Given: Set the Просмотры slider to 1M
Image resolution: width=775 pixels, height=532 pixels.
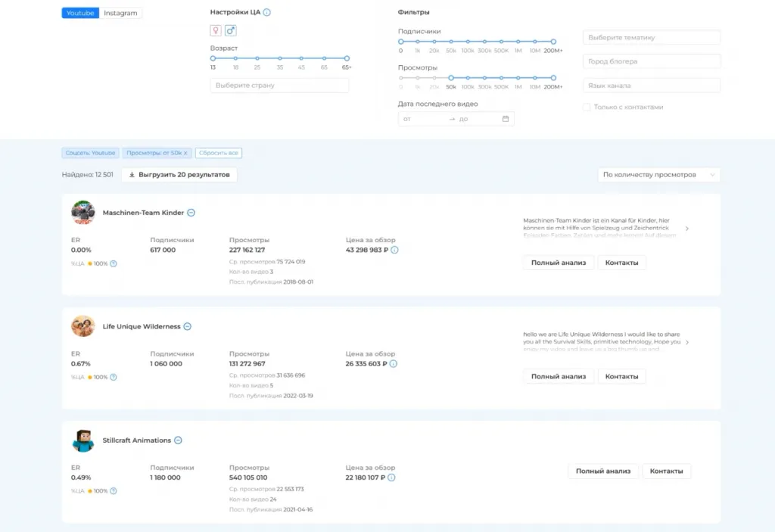Looking at the screenshot, I should pyautogui.click(x=518, y=78).
